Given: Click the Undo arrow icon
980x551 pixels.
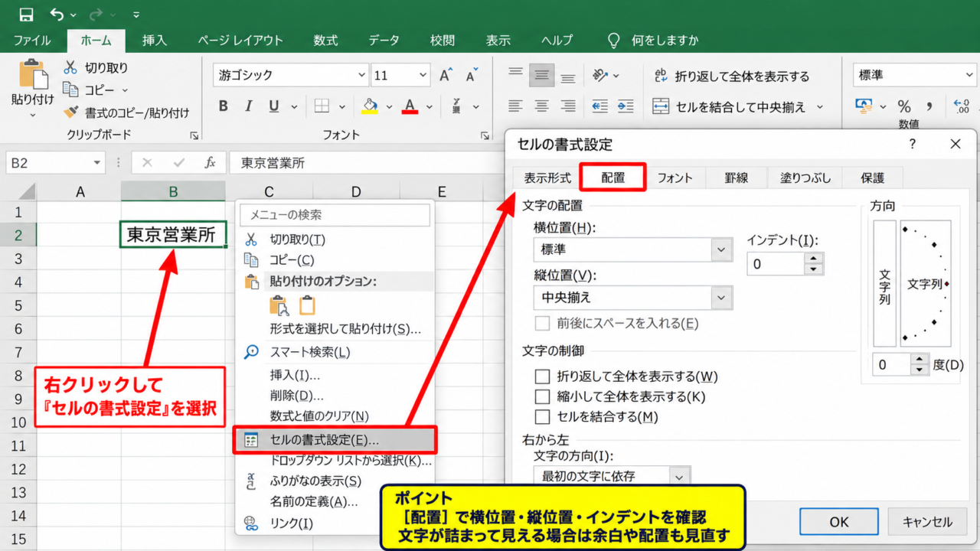Looking at the screenshot, I should pyautogui.click(x=57, y=15).
